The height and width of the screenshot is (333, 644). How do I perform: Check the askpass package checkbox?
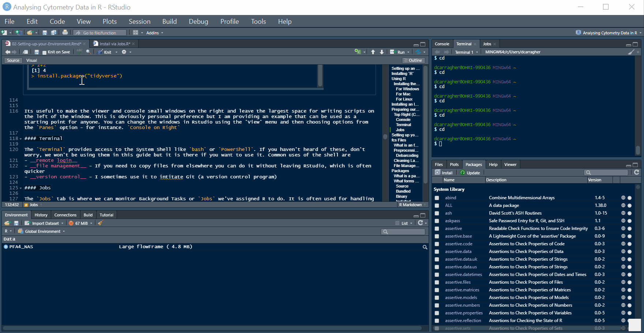pos(437,221)
